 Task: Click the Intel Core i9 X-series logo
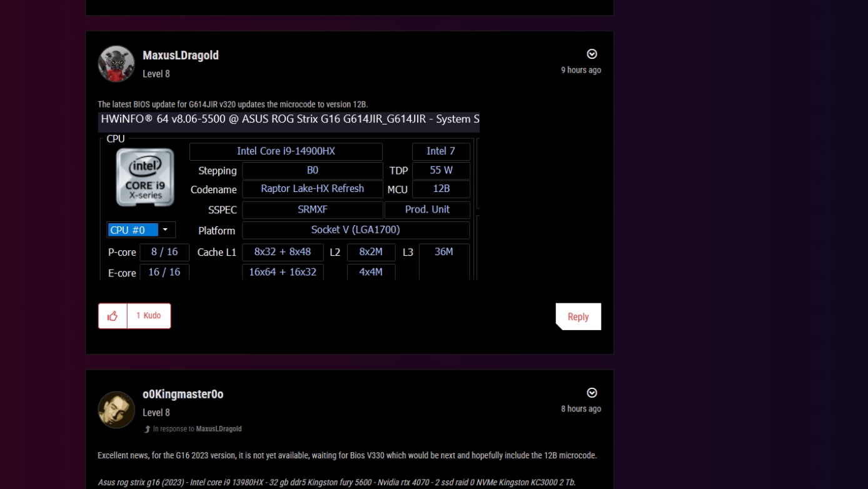tap(145, 178)
